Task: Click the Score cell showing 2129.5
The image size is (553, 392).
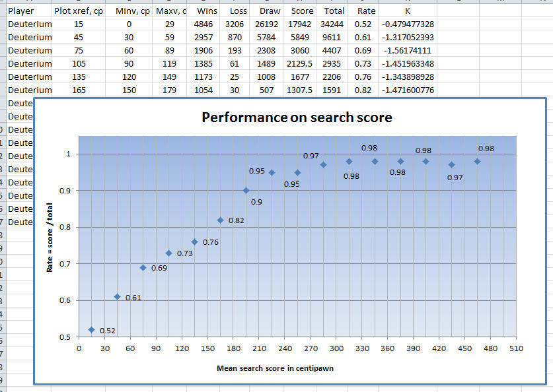Action: pos(302,64)
